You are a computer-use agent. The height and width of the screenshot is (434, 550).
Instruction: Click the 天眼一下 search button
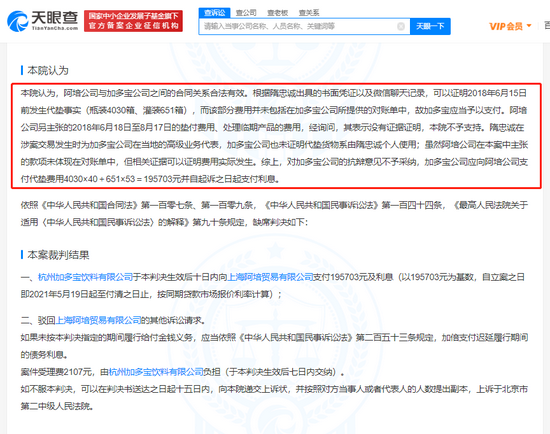pos(430,26)
